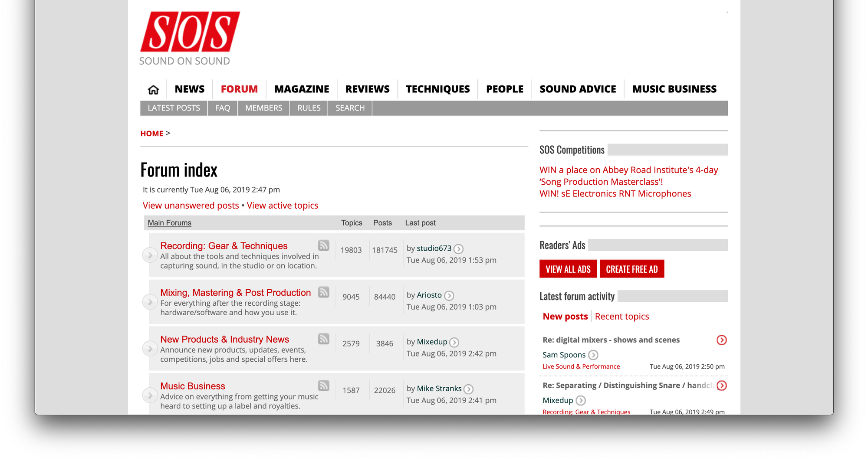Open the View active topics link

[x=282, y=206]
